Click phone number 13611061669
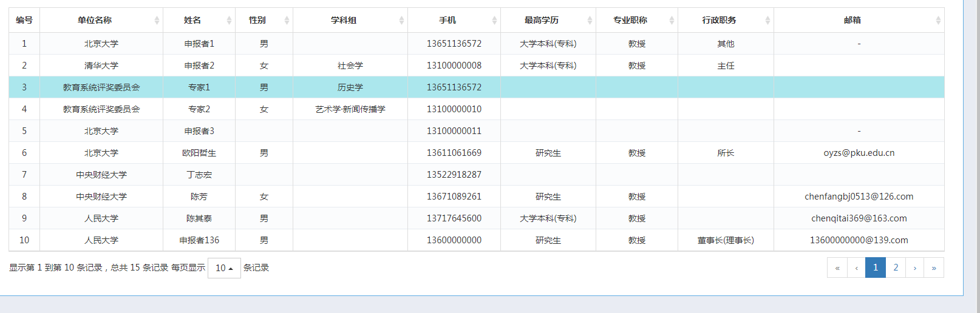Image resolution: width=980 pixels, height=313 pixels. pyautogui.click(x=454, y=153)
